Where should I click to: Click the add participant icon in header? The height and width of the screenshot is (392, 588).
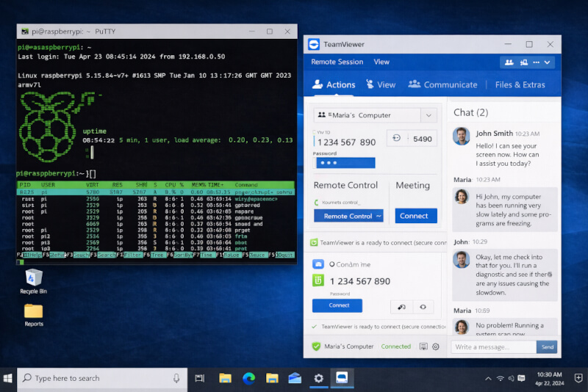tap(523, 62)
